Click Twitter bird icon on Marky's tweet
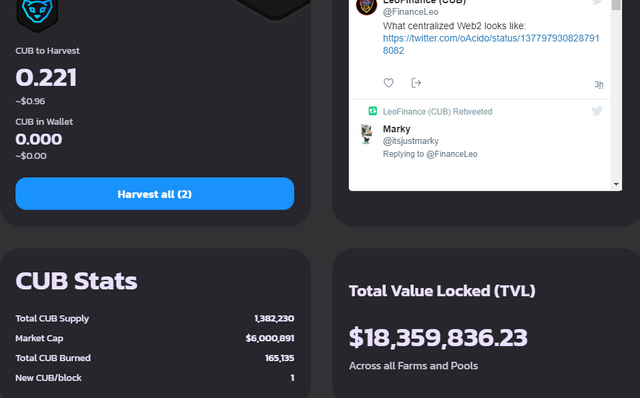This screenshot has height=398, width=640. 597,111
